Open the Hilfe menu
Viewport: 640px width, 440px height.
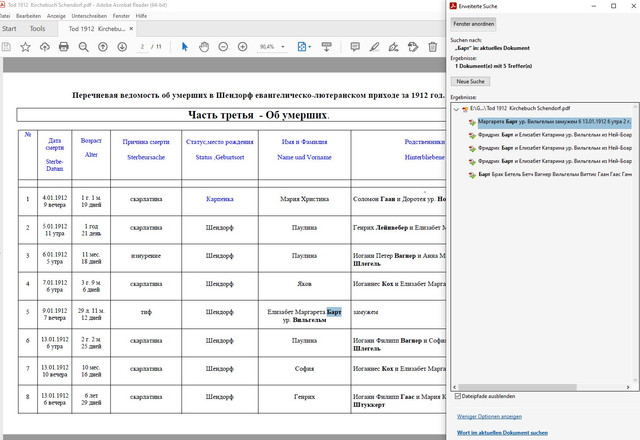(141, 16)
